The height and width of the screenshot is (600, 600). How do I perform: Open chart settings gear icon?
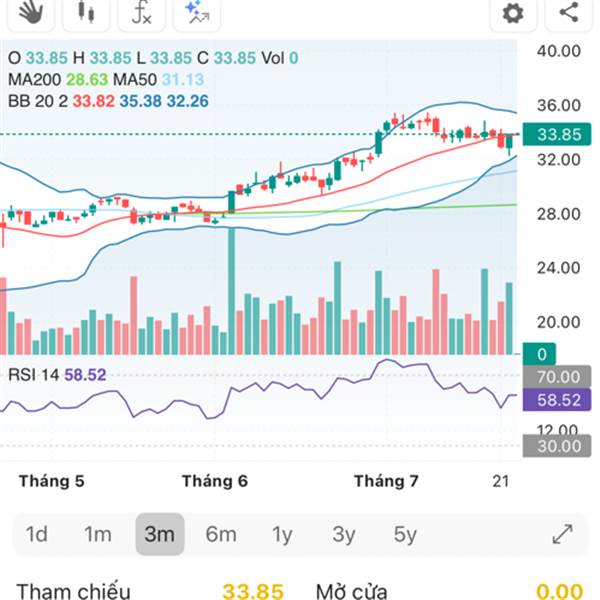point(513,13)
